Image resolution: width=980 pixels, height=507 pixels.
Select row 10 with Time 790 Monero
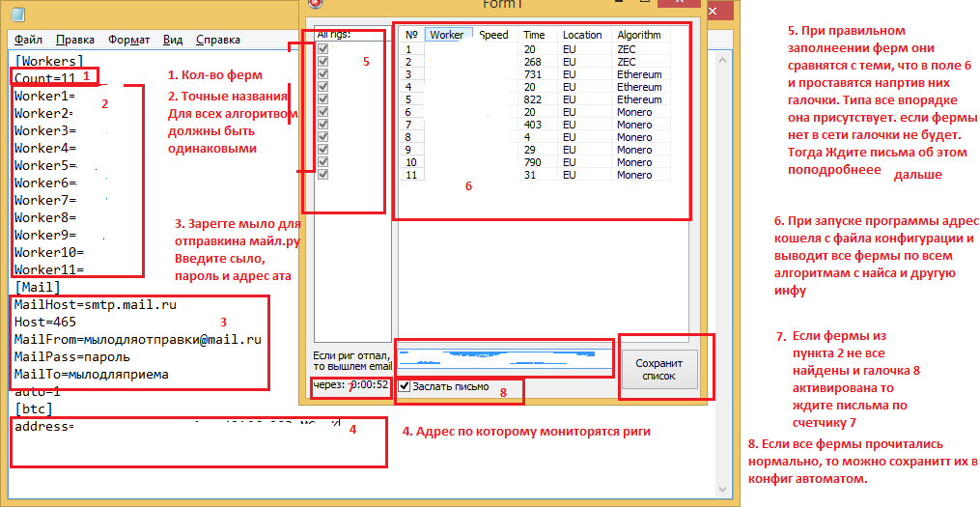(x=535, y=162)
